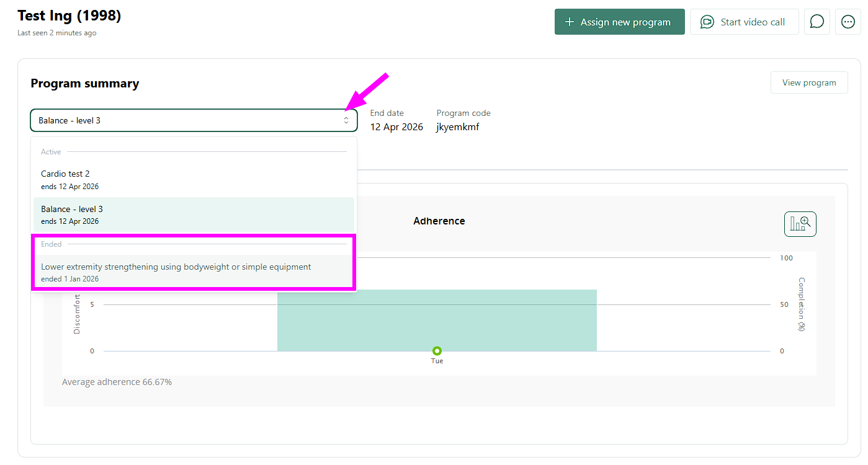
Task: Click Last seen 2 minutes ago text
Action: 57,33
